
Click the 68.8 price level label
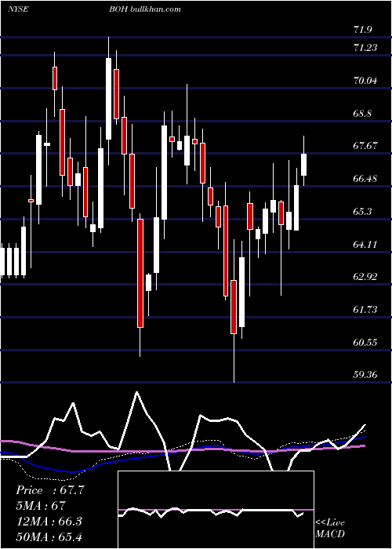point(362,114)
